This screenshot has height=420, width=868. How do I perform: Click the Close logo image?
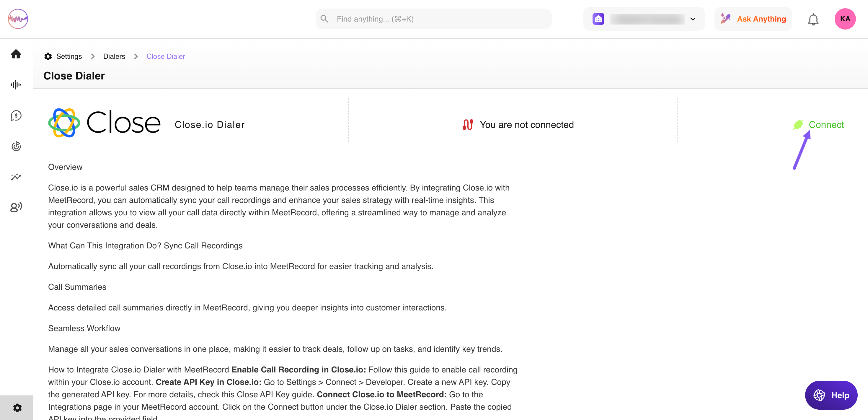click(x=105, y=123)
